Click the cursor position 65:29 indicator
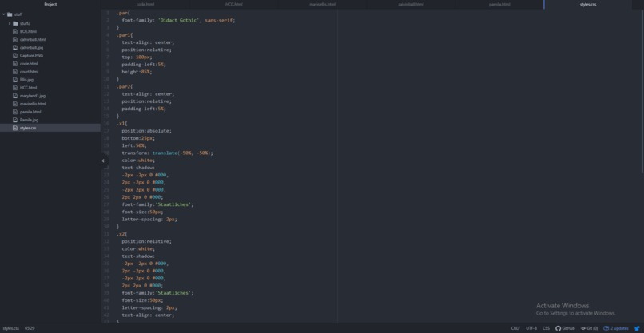Image resolution: width=644 pixels, height=333 pixels. click(x=30, y=328)
